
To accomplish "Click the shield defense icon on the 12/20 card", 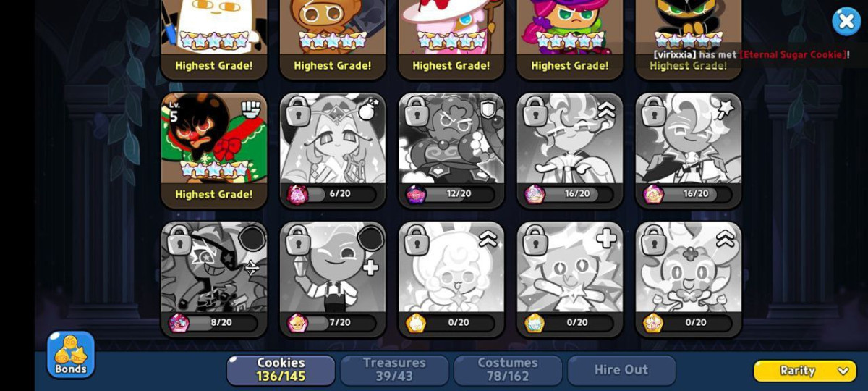I will click(x=488, y=109).
